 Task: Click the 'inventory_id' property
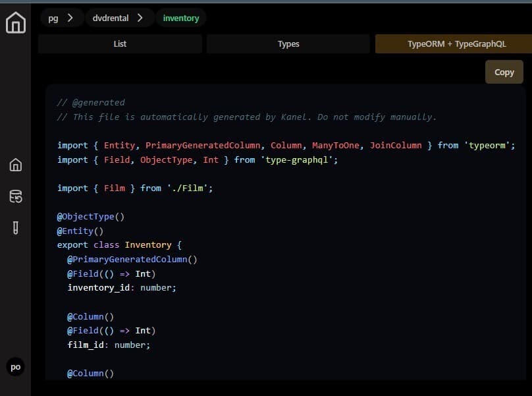pos(98,288)
